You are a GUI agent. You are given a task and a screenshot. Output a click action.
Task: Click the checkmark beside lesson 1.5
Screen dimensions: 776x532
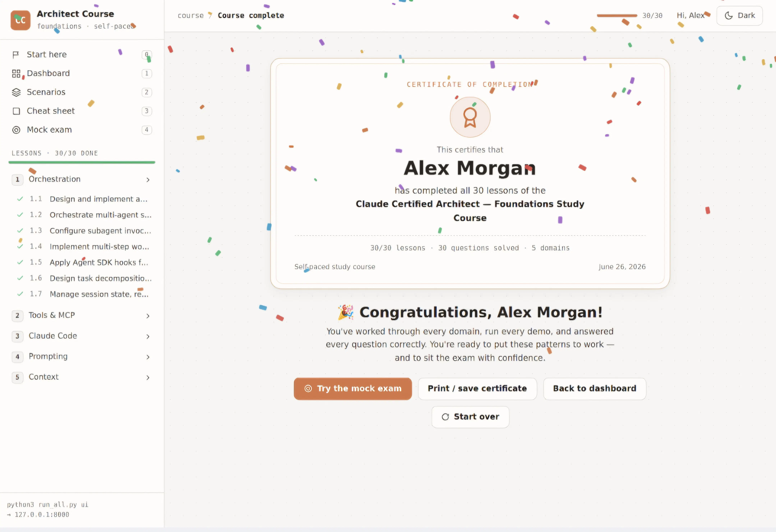(x=20, y=262)
